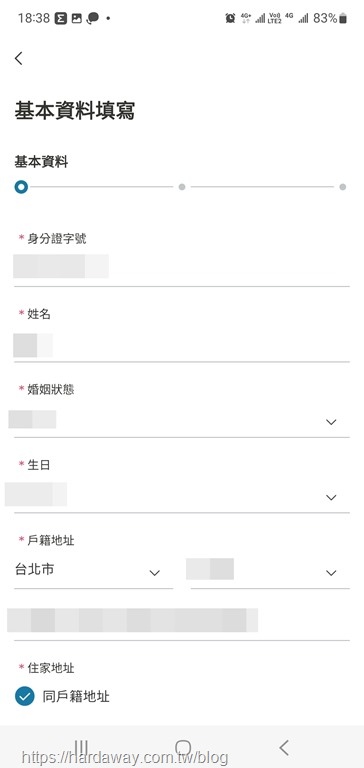Tap the battery status icon
This screenshot has height=768, width=364.
click(x=343, y=19)
